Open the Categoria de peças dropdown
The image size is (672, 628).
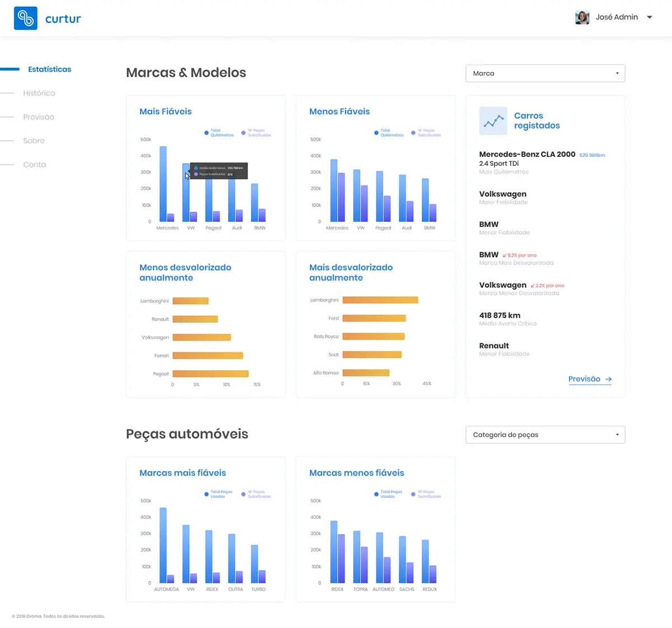[x=545, y=435]
